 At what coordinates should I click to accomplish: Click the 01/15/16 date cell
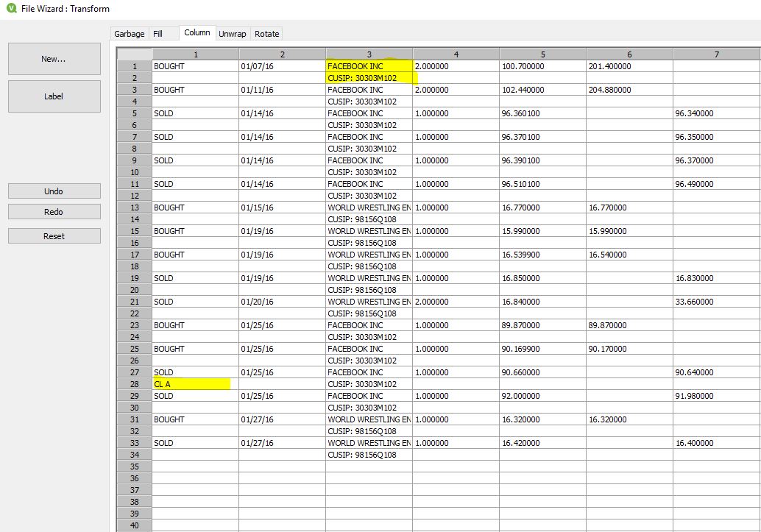(283, 208)
